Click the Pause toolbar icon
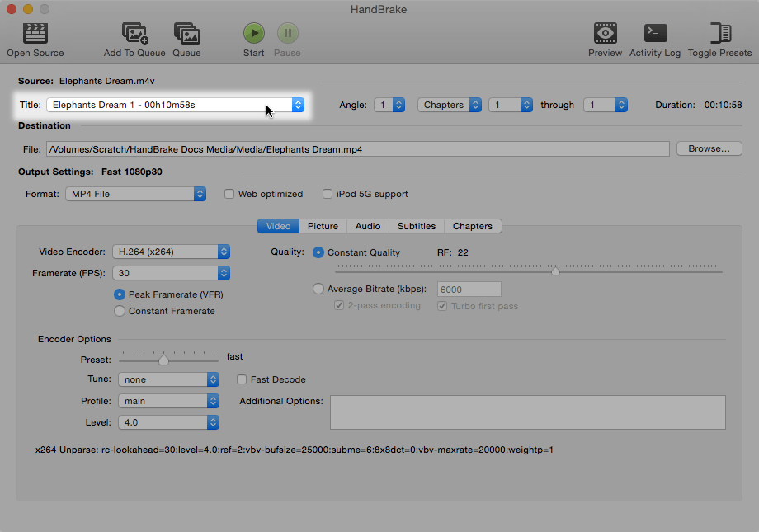759x532 pixels. 287,34
